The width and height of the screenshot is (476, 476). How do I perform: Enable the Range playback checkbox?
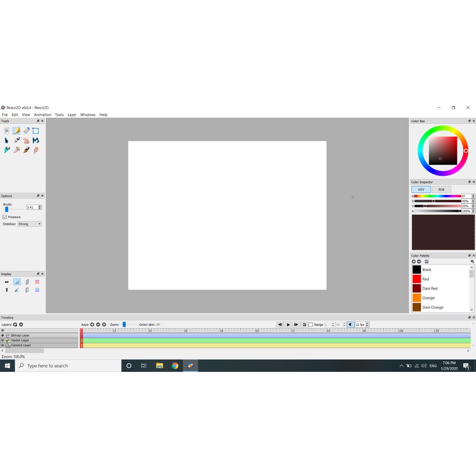311,324
